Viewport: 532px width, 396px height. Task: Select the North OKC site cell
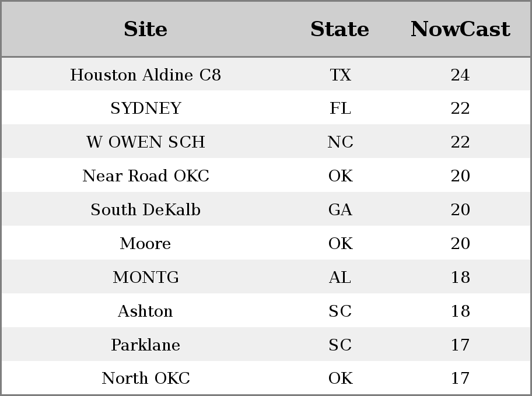click(146, 379)
